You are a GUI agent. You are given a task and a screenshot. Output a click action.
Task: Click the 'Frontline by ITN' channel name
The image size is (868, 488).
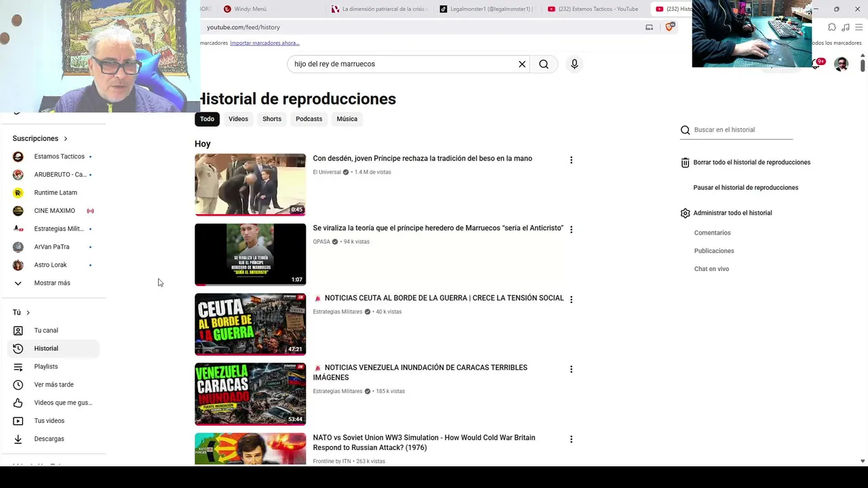pos(332,462)
